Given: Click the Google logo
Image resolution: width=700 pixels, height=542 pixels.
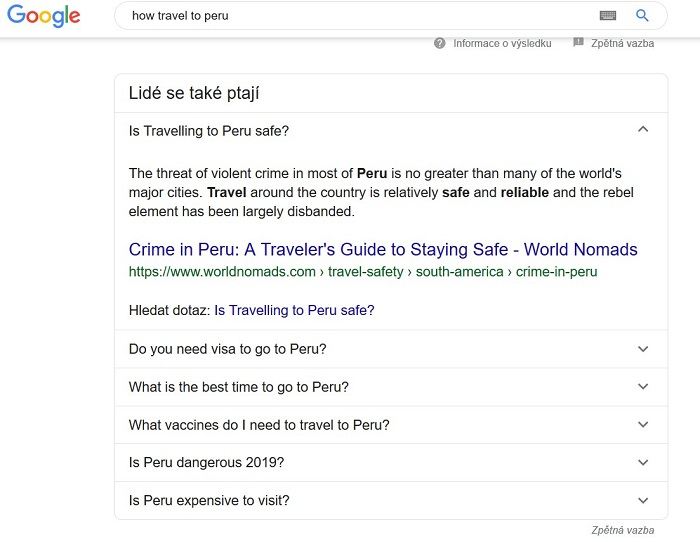Looking at the screenshot, I should [x=43, y=16].
